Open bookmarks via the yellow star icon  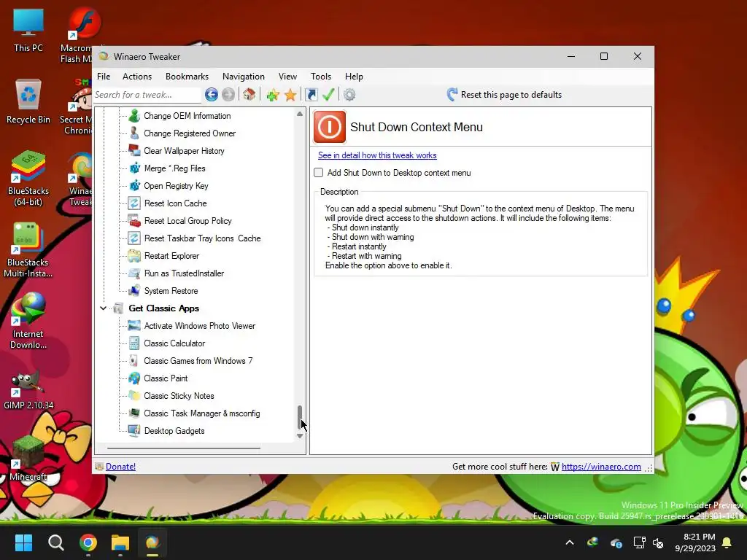[x=290, y=95]
